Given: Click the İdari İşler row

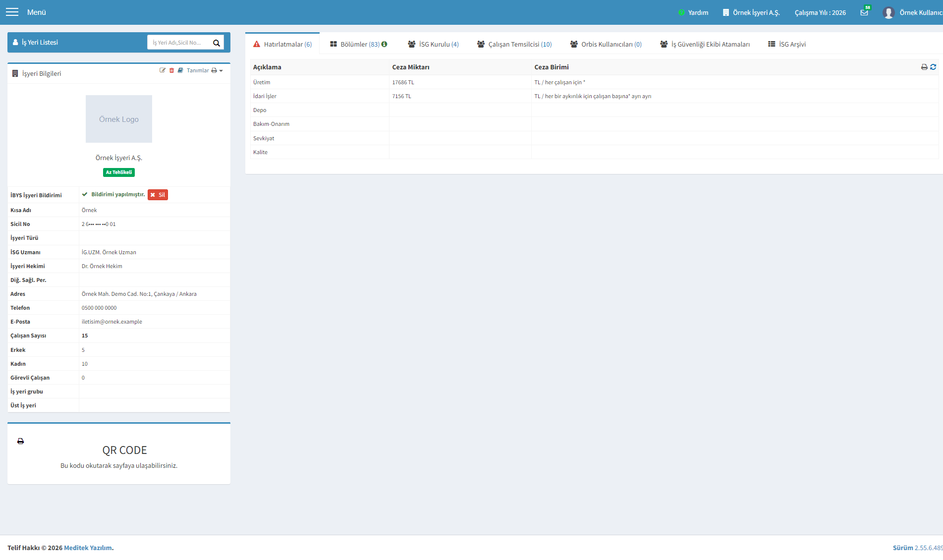Looking at the screenshot, I should point(594,96).
